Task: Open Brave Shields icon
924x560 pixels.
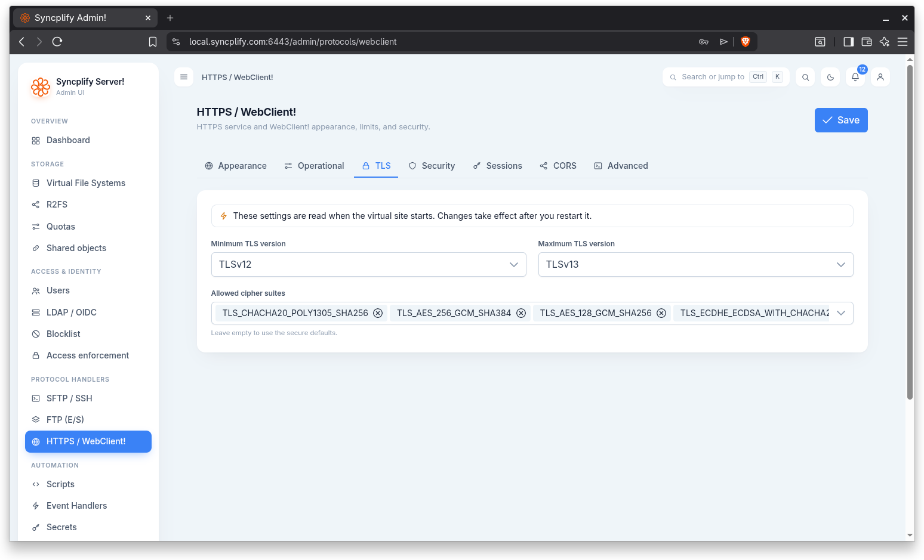Action: click(x=746, y=42)
